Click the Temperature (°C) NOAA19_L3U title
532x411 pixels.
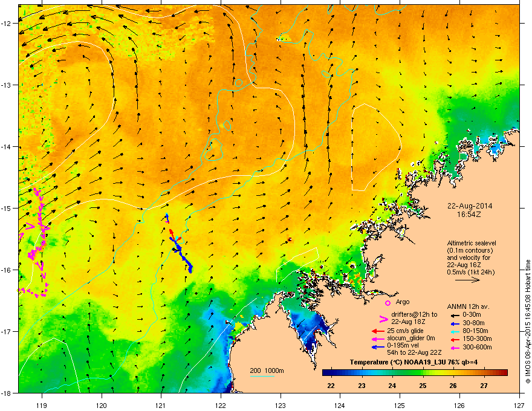pyautogui.click(x=414, y=363)
